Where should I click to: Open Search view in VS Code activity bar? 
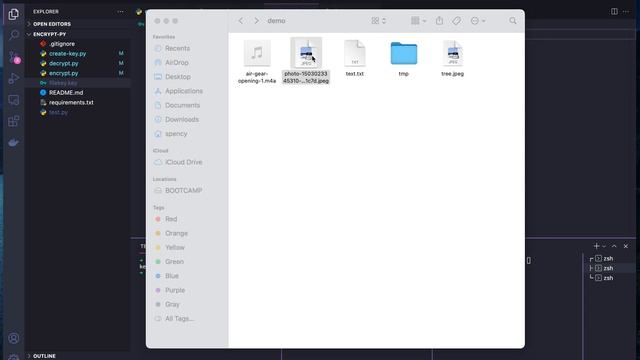point(13,35)
